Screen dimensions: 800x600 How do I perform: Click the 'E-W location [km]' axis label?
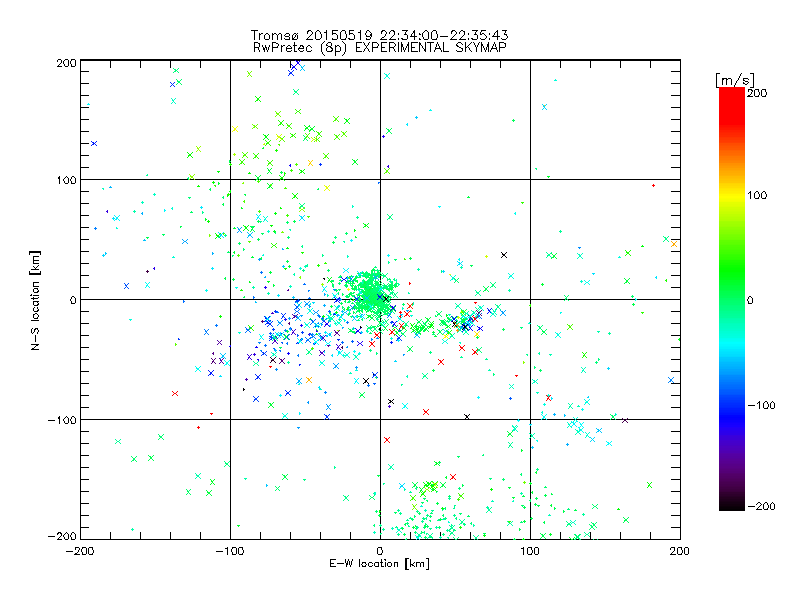(x=379, y=564)
